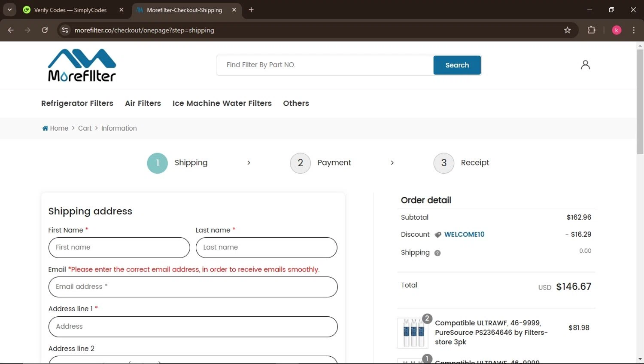Open the Refrigerator Filters menu

pos(77,103)
